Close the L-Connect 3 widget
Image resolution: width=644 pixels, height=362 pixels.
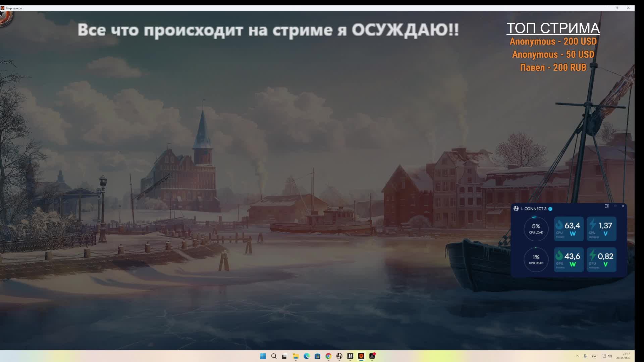click(x=623, y=206)
